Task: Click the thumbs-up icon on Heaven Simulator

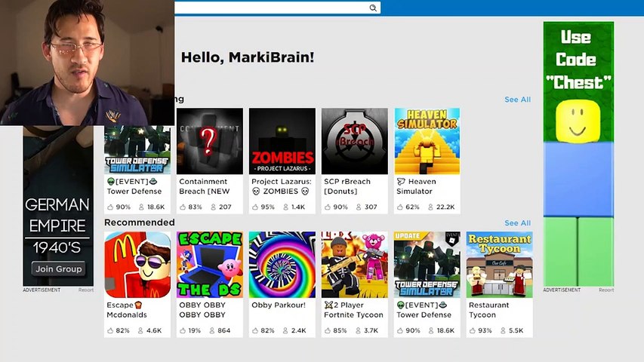Action: click(x=400, y=207)
